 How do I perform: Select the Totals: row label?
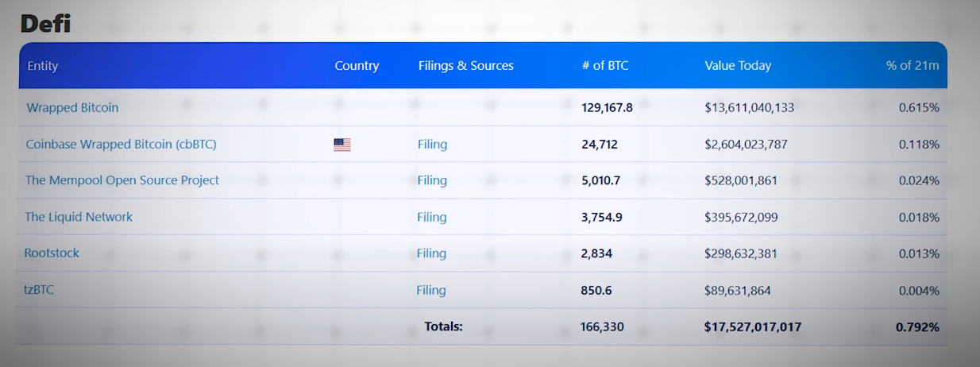443,326
